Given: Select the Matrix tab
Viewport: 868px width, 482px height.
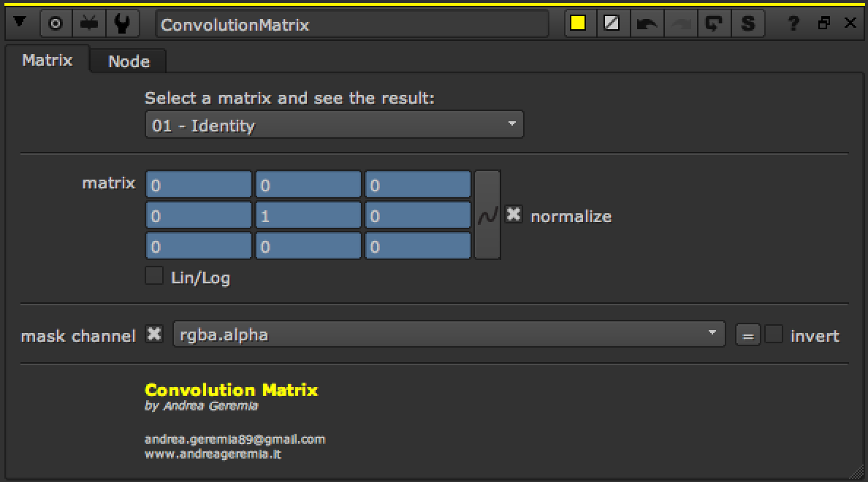Looking at the screenshot, I should [x=47, y=60].
